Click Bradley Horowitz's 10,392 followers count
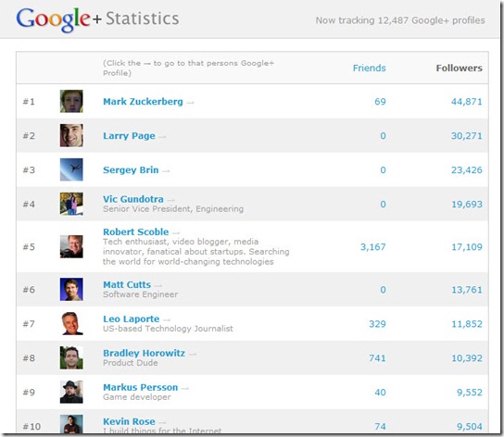The width and height of the screenshot is (504, 437). click(467, 358)
